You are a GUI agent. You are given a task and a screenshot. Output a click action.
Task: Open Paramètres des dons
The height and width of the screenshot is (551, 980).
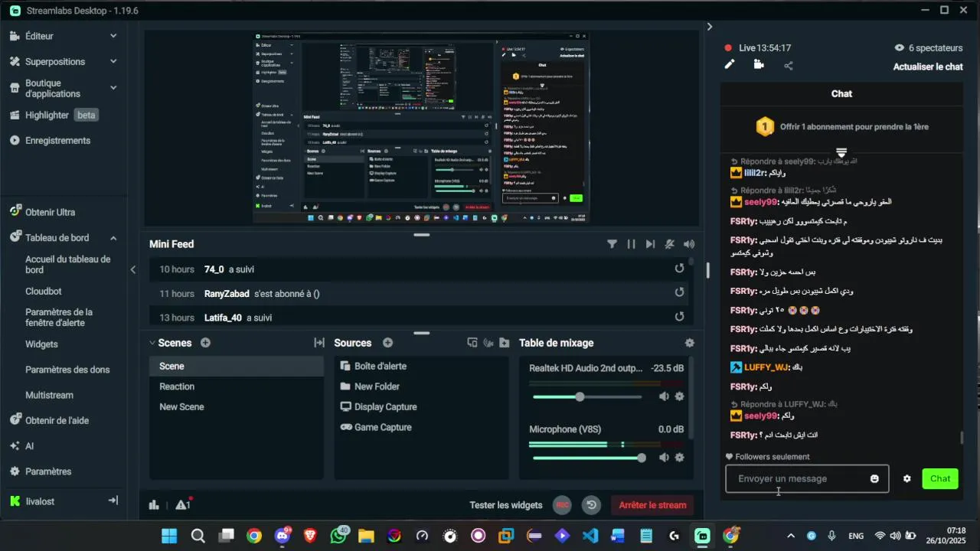tap(67, 370)
